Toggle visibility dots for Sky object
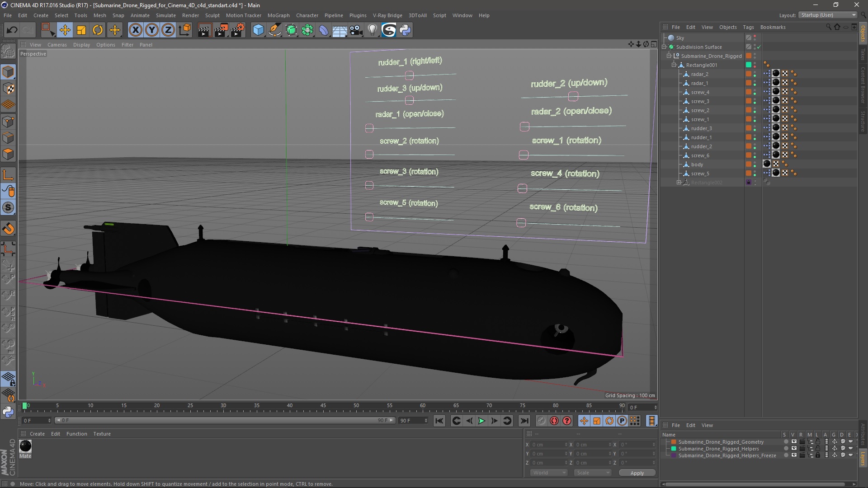The image size is (868, 488). (755, 38)
